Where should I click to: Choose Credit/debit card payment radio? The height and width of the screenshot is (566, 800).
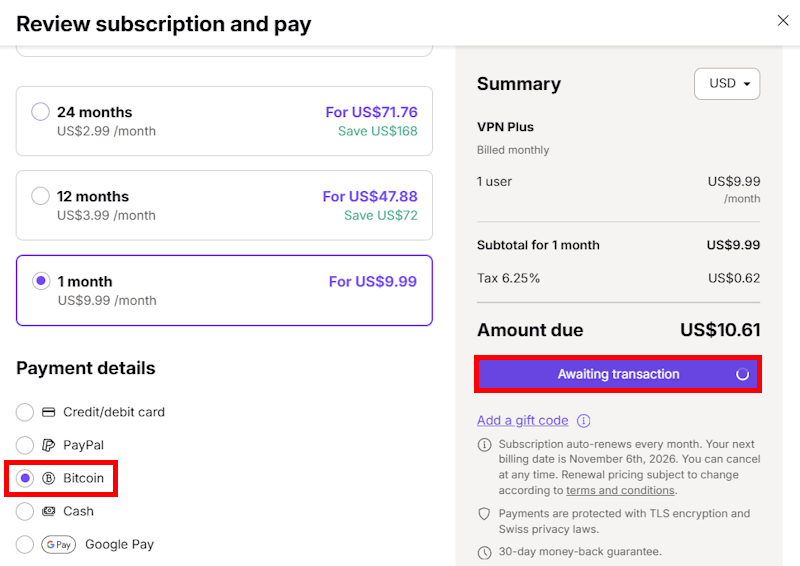pyautogui.click(x=24, y=412)
